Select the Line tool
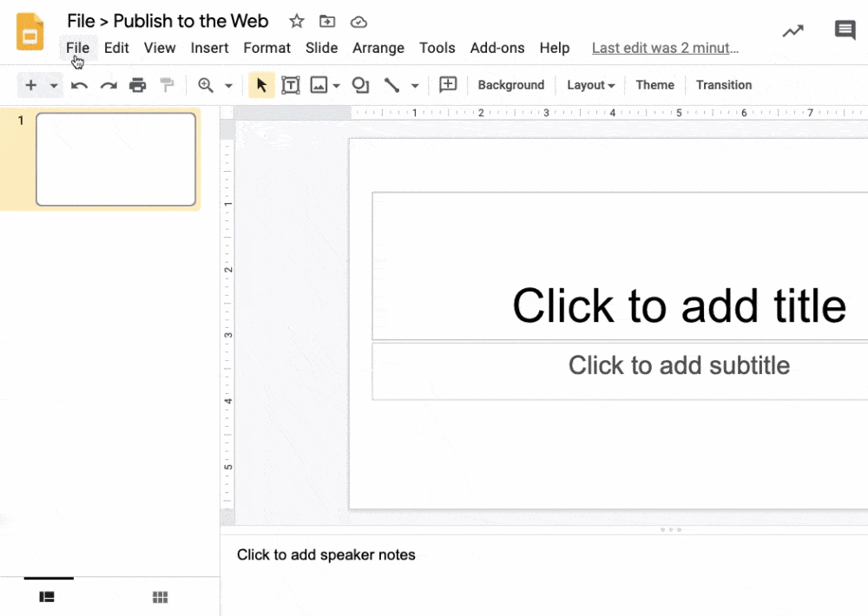The image size is (868, 616). 392,85
